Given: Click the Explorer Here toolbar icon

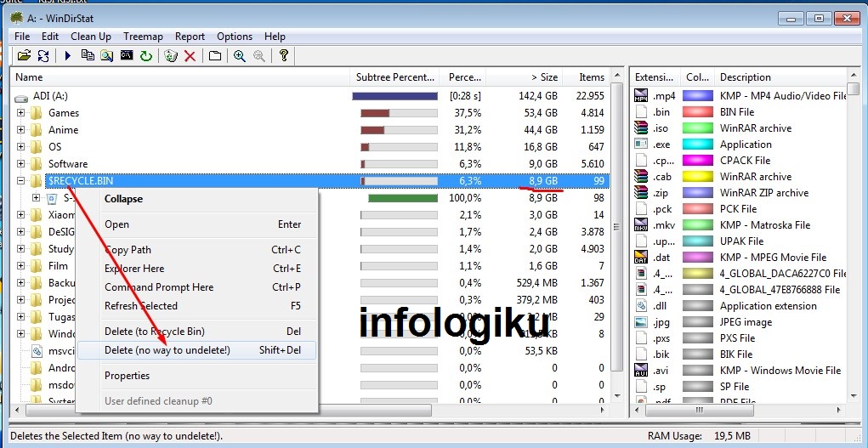Looking at the screenshot, I should tap(107, 56).
